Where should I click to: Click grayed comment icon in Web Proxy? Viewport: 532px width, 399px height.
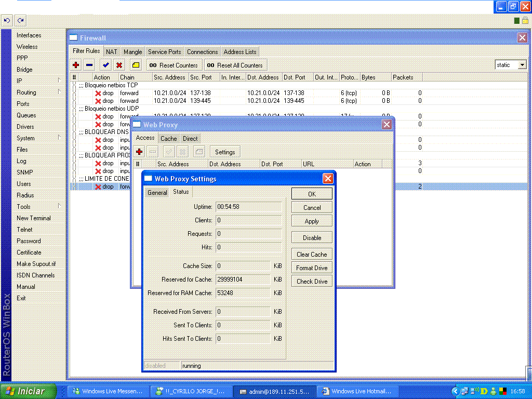click(x=199, y=152)
